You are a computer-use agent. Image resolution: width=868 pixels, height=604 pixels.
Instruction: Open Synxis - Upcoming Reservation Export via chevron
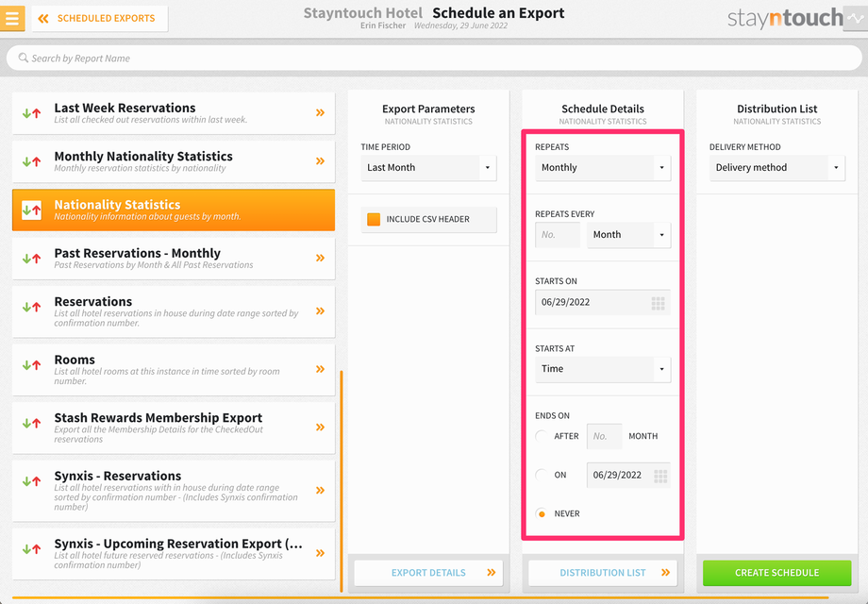coord(320,553)
